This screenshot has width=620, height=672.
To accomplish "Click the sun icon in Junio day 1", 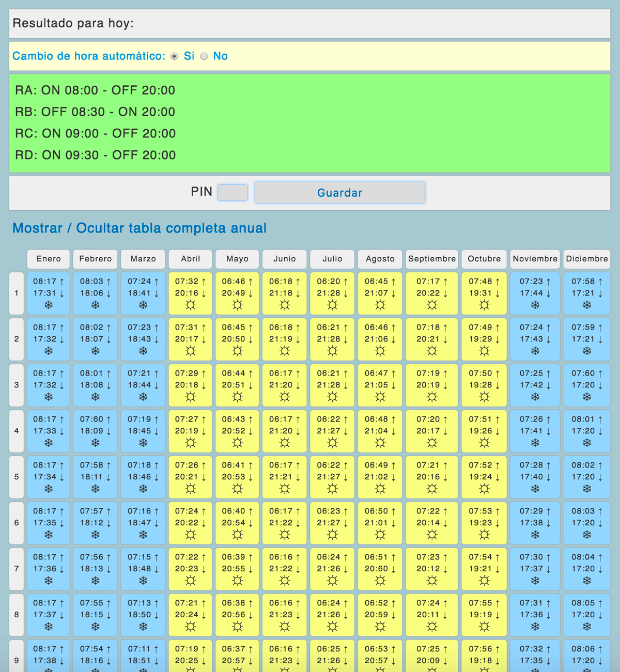I will point(285,305).
